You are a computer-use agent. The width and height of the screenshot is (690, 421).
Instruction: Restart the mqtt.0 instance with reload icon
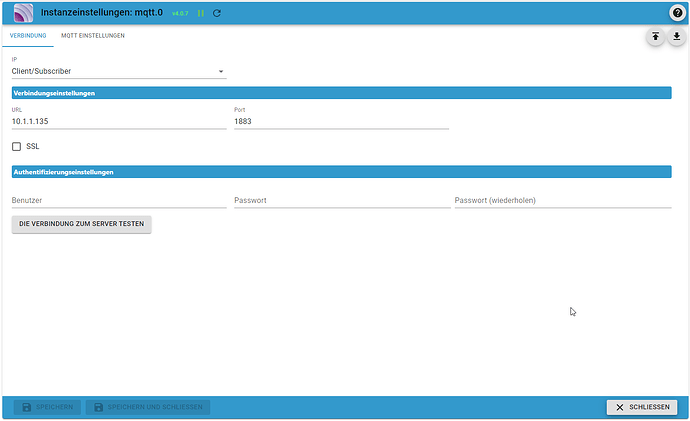coord(217,13)
